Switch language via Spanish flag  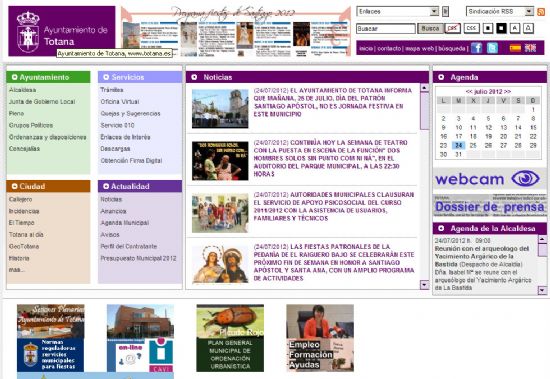(x=515, y=48)
